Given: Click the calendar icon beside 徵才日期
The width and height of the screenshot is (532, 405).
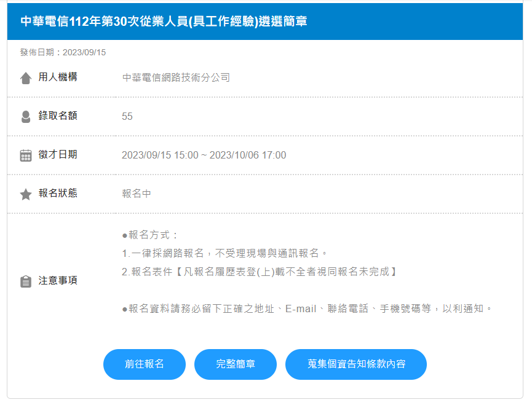Looking at the screenshot, I should click(x=26, y=155).
